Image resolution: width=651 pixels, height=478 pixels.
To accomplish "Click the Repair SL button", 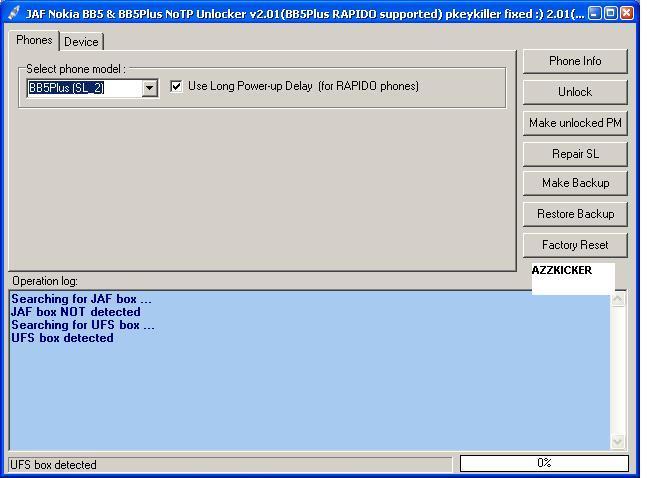I will point(575,154).
